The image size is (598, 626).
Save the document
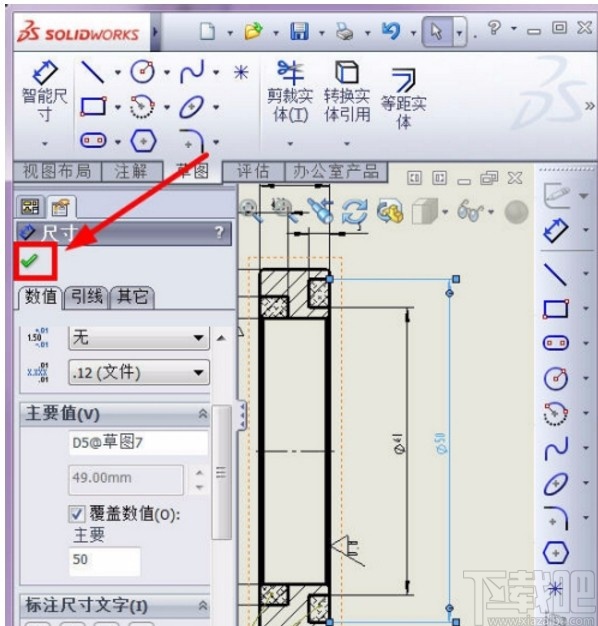coord(299,31)
